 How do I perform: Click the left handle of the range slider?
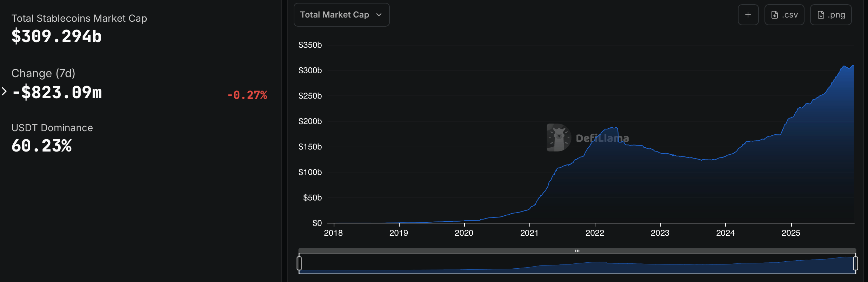point(299,263)
